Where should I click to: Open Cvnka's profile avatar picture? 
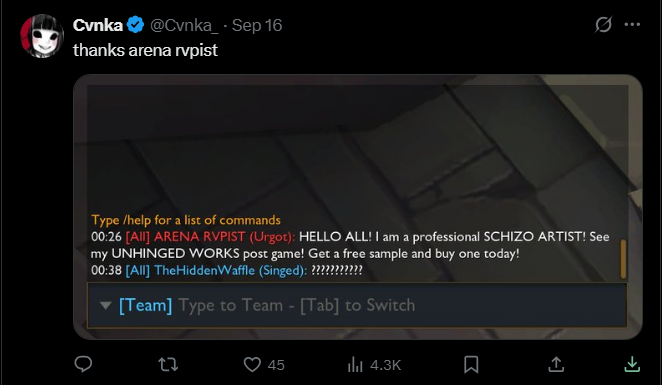point(42,36)
